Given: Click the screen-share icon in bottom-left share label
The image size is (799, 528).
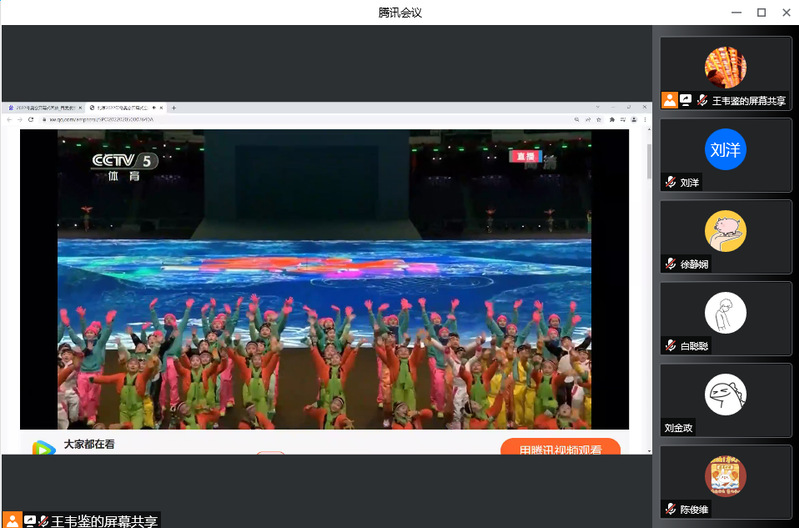Looking at the screenshot, I should coord(30,521).
